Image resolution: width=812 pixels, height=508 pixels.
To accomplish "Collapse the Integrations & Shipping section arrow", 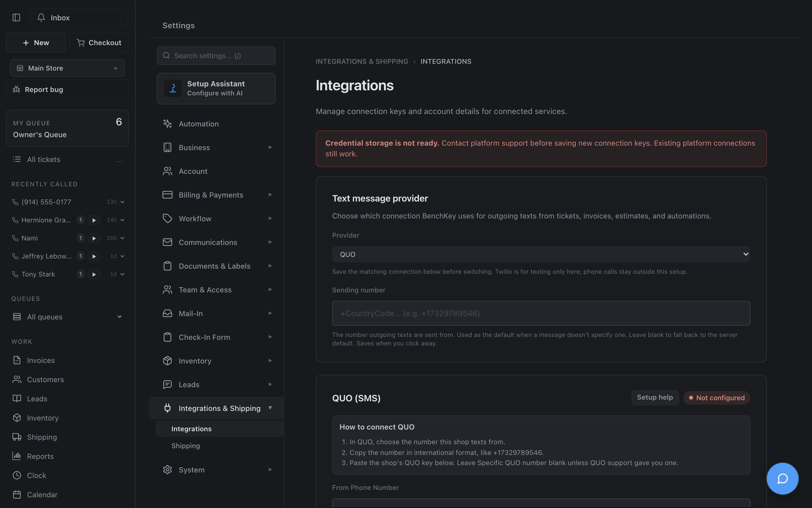I will pos(270,408).
